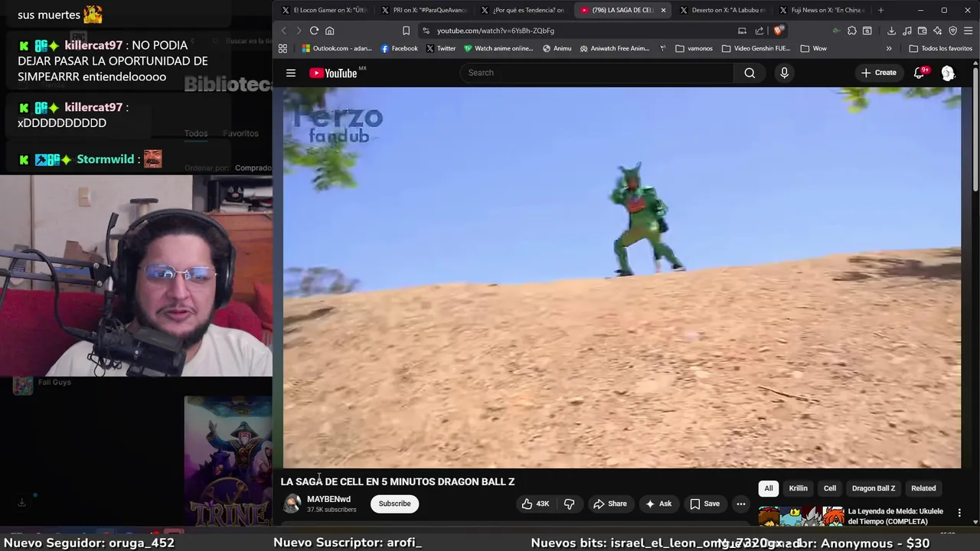
Task: Show hidden bookmarks with the chevron
Action: tap(889, 48)
